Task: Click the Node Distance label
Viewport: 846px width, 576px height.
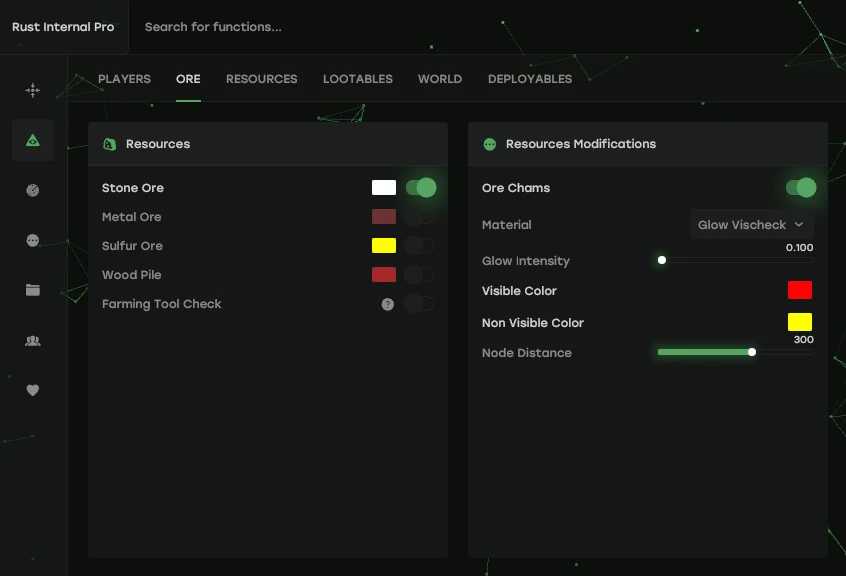Action: (527, 353)
